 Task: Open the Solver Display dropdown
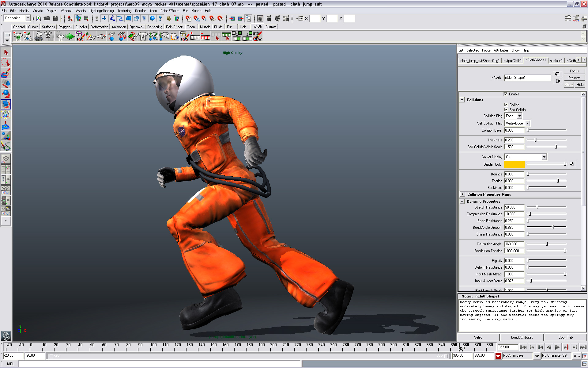click(x=544, y=157)
